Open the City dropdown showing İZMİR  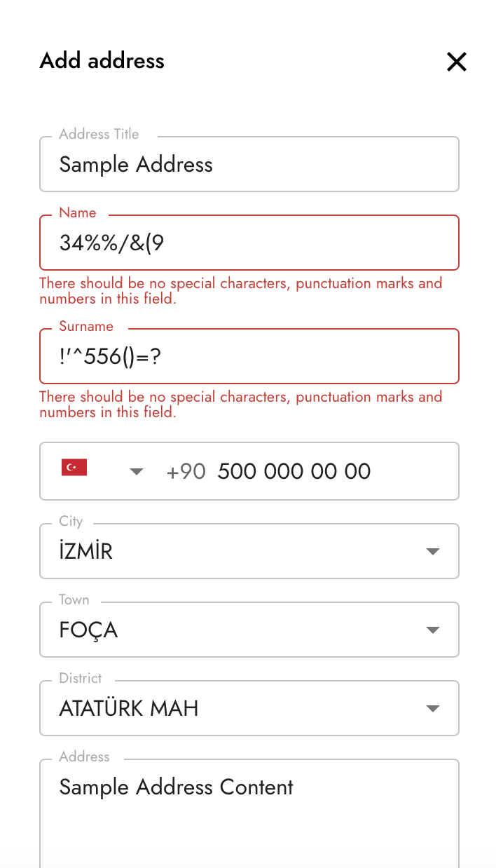click(231, 552)
